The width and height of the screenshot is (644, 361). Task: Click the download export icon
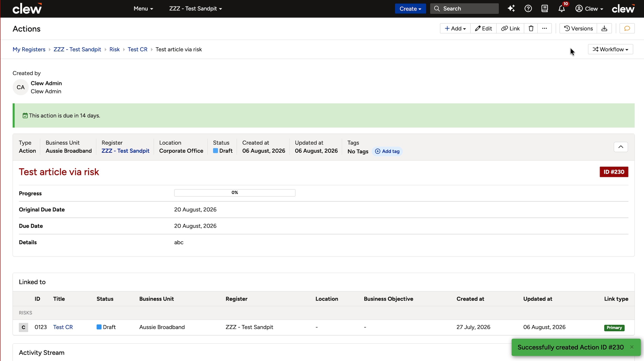click(604, 28)
